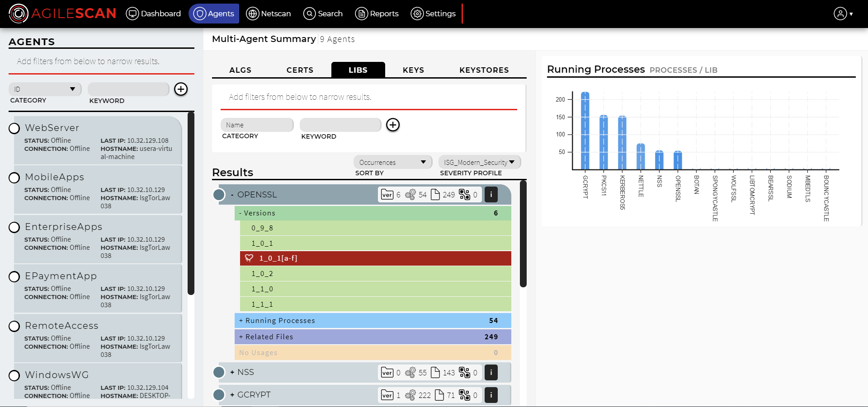The image size is (868, 407).
Task: Click the NSS info icon button
Action: (491, 373)
